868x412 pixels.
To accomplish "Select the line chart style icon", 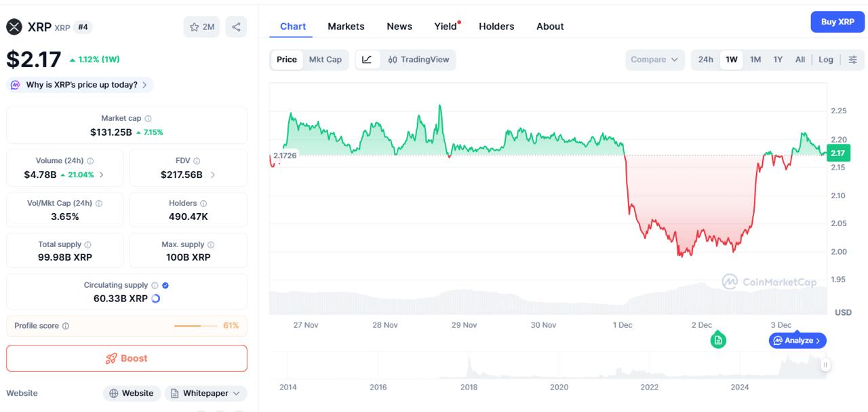I will point(367,59).
